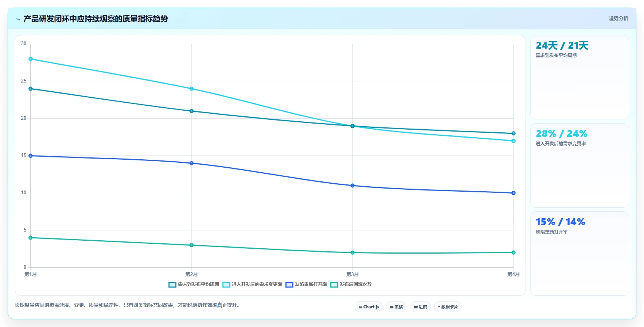Screen dimensions: 644x327
Task: Click the 第2月 point on the blue 缺陷重新打开率 line
Action: click(x=191, y=163)
